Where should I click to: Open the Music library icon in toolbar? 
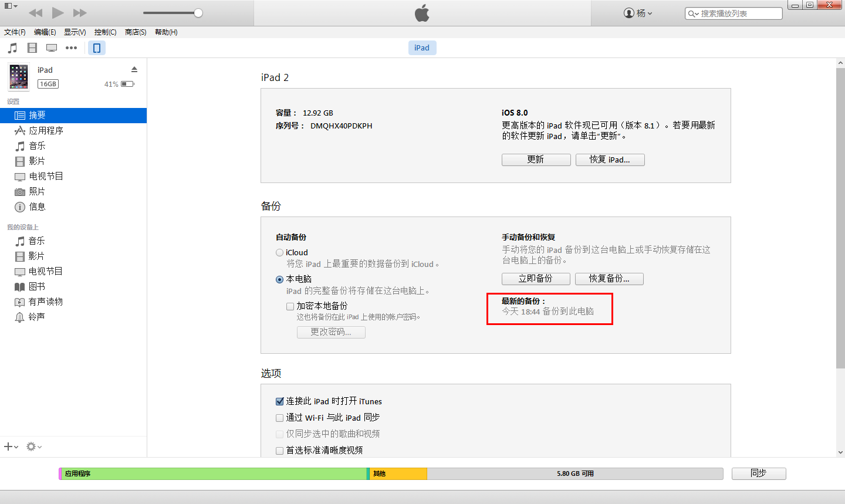(12, 48)
